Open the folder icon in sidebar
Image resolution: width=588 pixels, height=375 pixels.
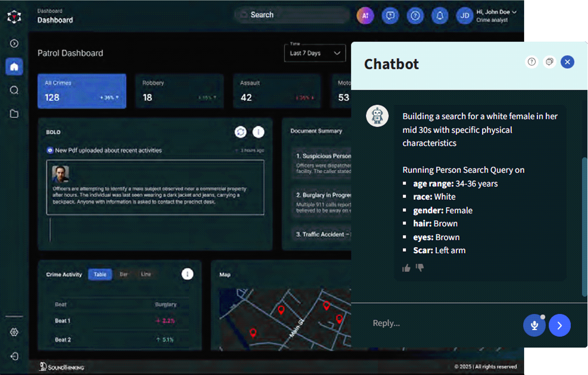point(14,114)
